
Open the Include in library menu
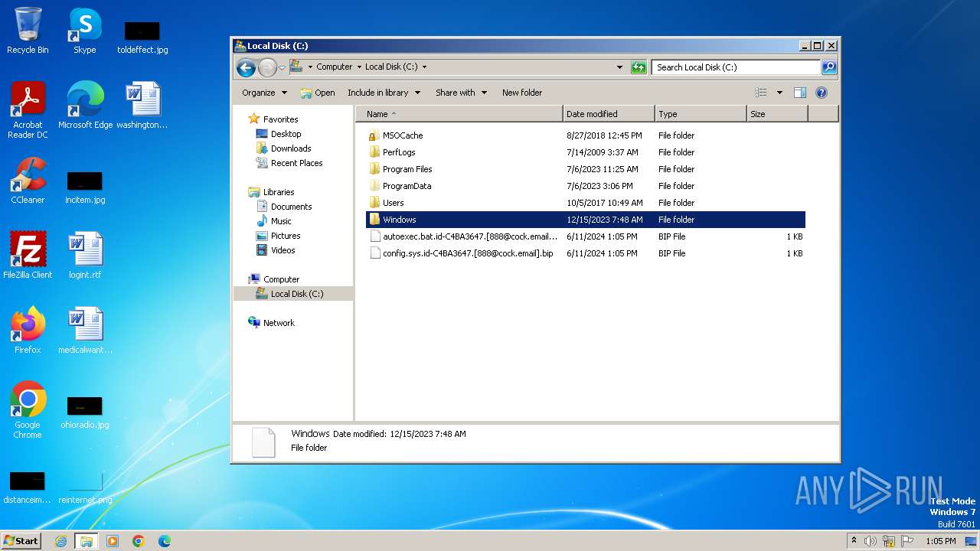click(384, 93)
